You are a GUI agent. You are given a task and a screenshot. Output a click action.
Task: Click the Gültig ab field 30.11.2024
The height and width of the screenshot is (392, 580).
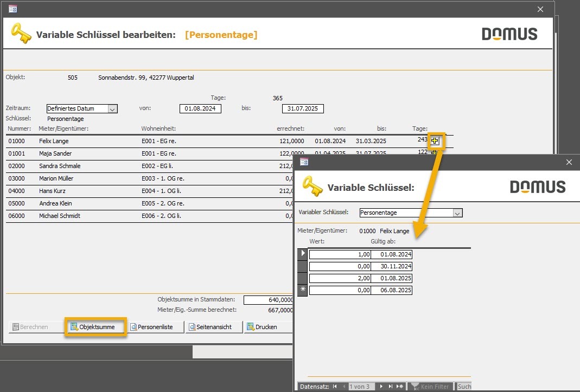point(391,266)
